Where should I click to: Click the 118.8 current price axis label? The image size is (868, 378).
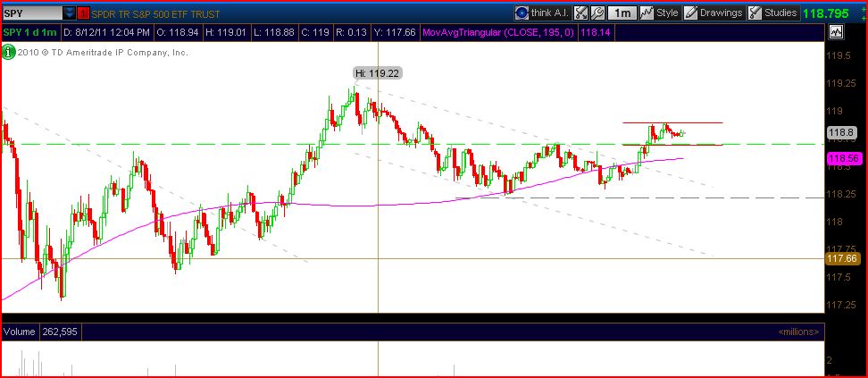coord(842,132)
